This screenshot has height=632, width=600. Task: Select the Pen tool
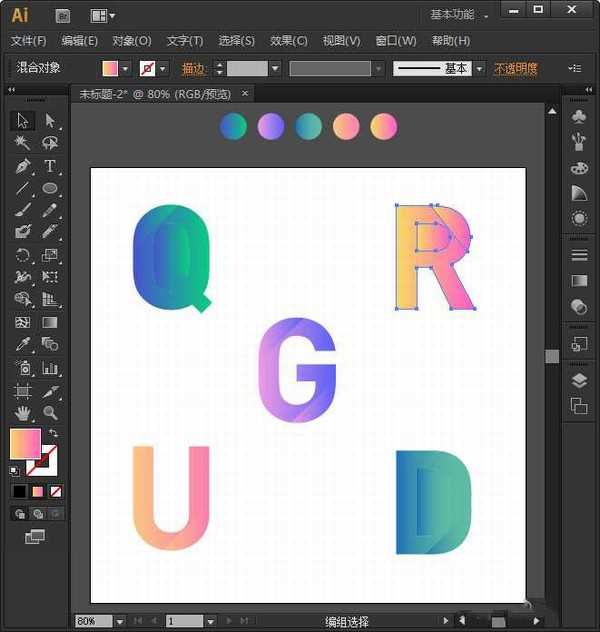pyautogui.click(x=23, y=166)
